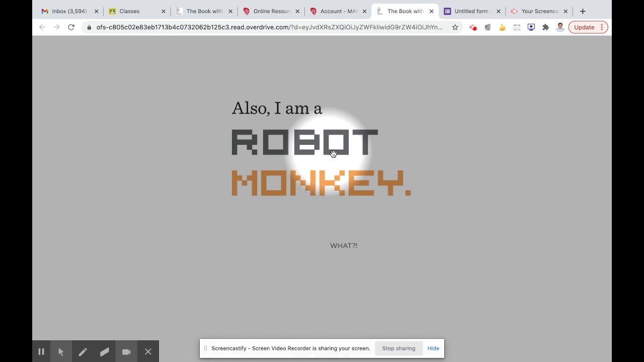Select the Screencastify mouse pointer tool
Viewport: 644px width, 362px height.
pos(61,351)
